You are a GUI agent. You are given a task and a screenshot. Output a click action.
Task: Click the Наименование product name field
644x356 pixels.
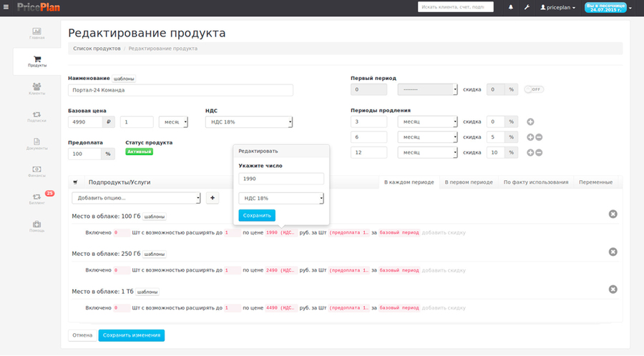click(180, 90)
